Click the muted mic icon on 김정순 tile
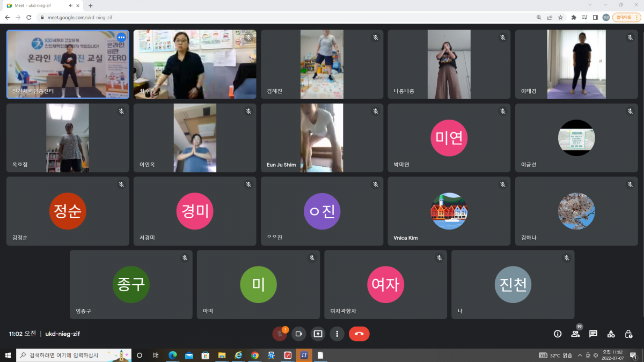 pyautogui.click(x=121, y=184)
